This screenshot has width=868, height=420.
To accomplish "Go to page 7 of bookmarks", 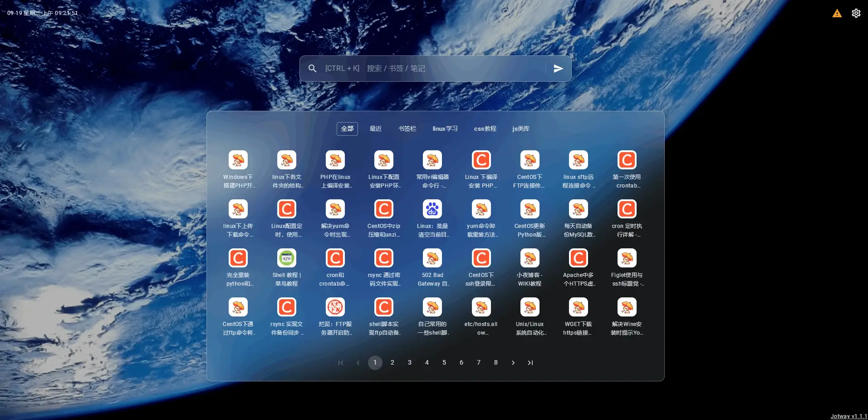I will click(x=479, y=363).
